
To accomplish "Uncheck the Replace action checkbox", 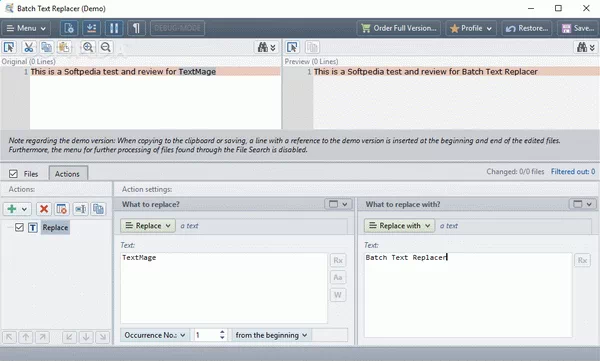I will click(x=19, y=227).
